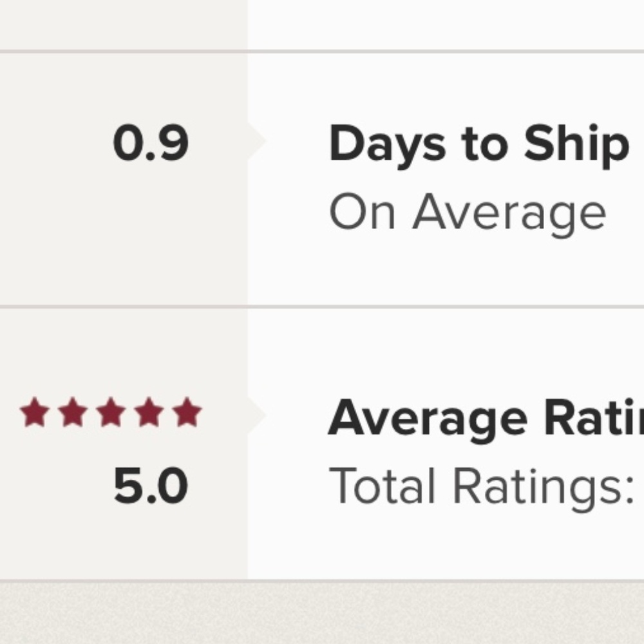Viewport: 644px width, 644px height.
Task: Click the first red rating star
Action: 35,412
